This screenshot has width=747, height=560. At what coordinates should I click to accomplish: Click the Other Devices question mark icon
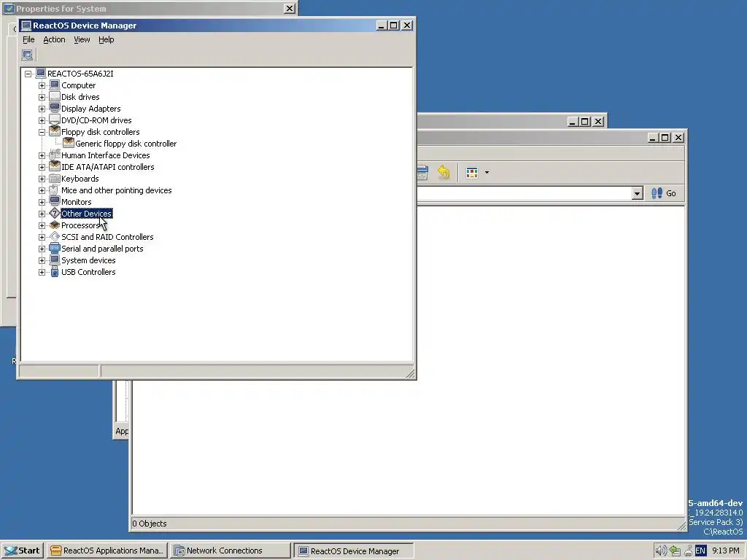pos(54,214)
